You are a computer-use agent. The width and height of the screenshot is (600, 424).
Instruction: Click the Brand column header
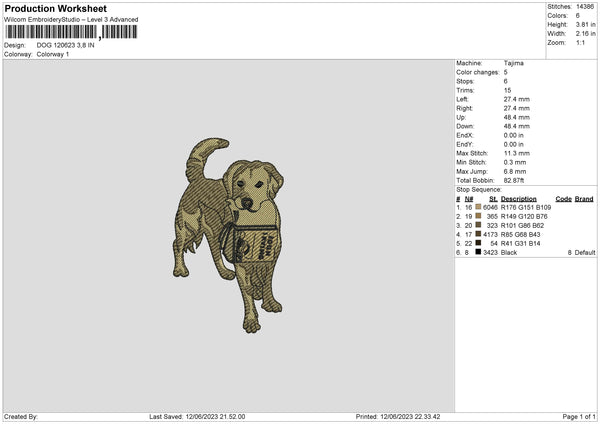tap(584, 199)
